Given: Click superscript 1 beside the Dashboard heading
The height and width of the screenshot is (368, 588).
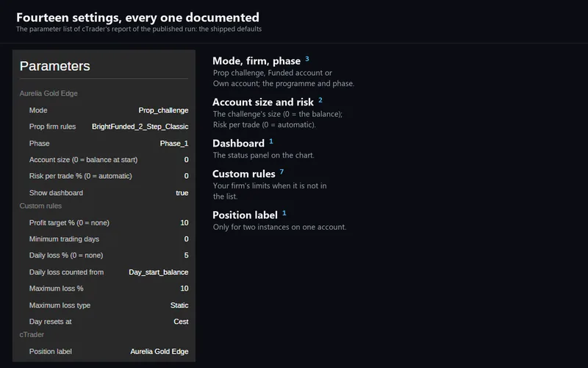Looking at the screenshot, I should coord(271,141).
